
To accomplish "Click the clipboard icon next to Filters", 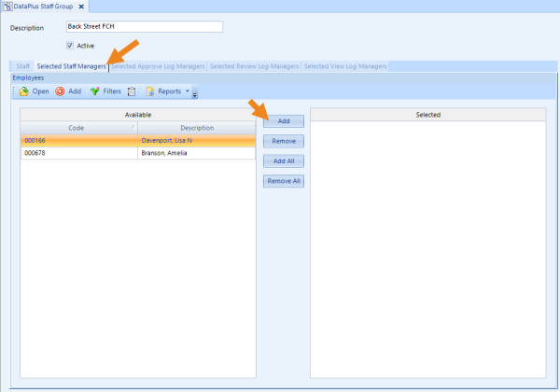I will tap(133, 91).
